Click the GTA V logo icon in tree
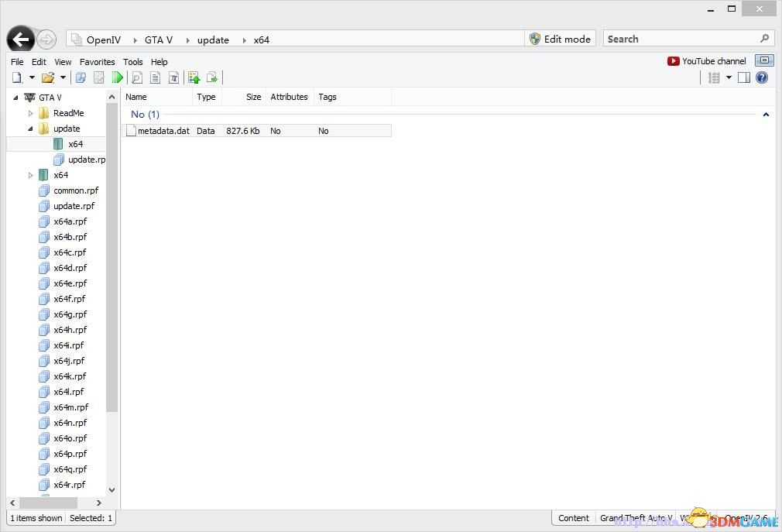Screen dimensions: 782x532 [x=30, y=98]
